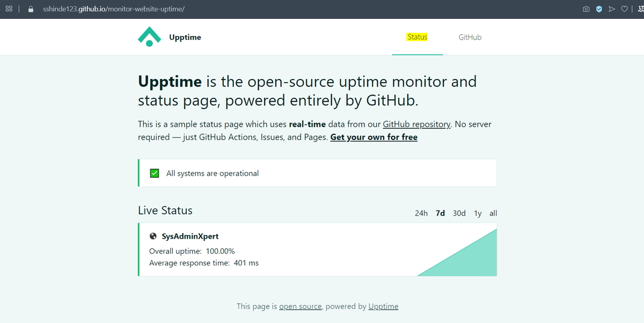
Task: Click the green checkmark status icon
Action: [154, 173]
